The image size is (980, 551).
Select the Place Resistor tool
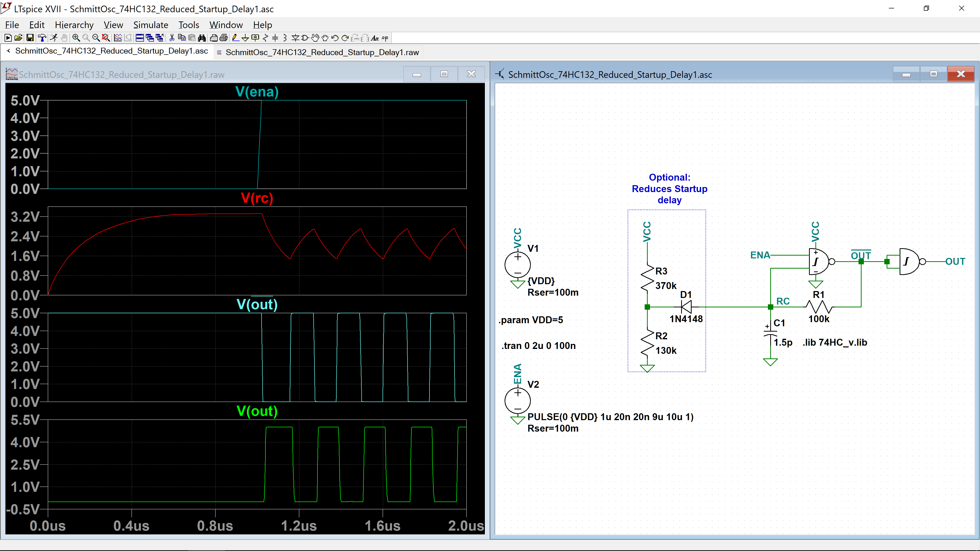click(265, 38)
